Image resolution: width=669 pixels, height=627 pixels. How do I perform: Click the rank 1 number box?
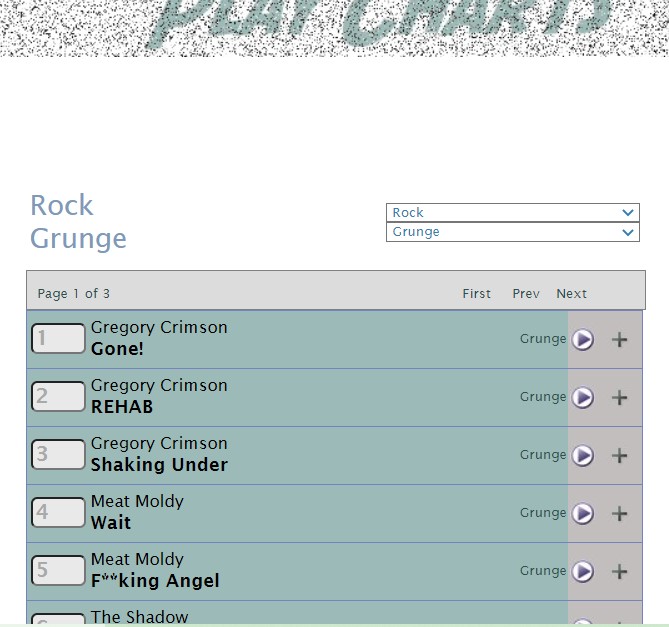point(58,339)
